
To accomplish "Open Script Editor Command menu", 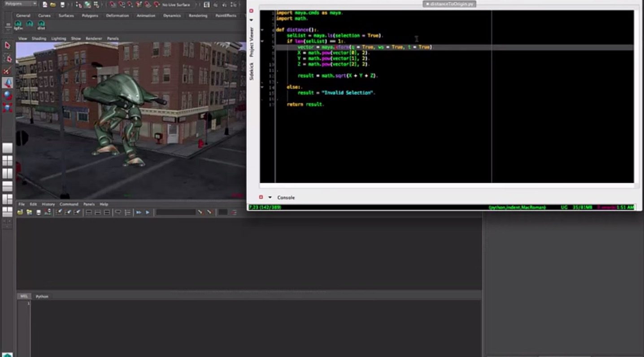I will click(69, 204).
